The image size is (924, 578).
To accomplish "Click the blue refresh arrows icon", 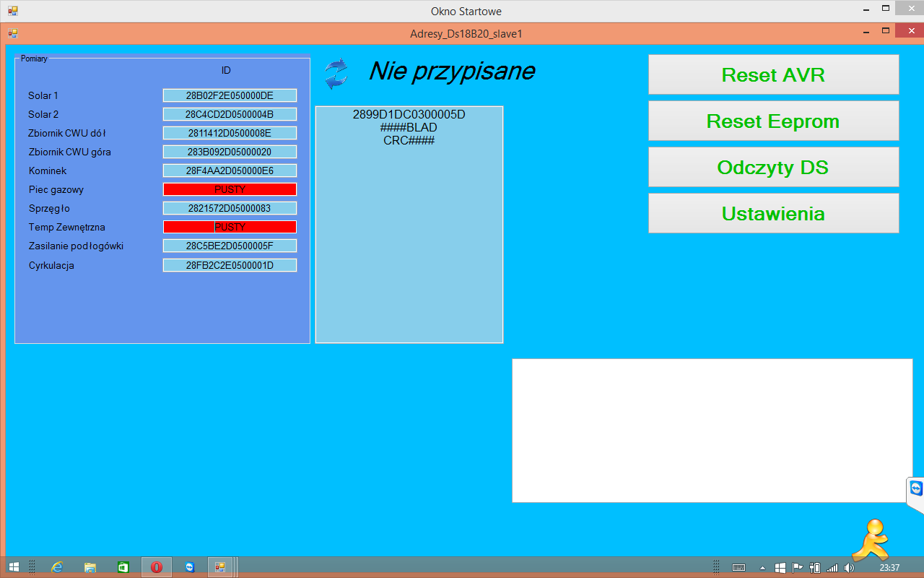I will pos(336,74).
